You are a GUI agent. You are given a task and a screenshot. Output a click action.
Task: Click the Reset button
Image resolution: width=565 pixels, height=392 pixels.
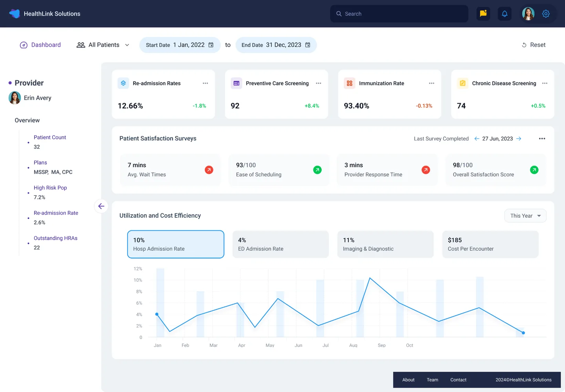534,45
